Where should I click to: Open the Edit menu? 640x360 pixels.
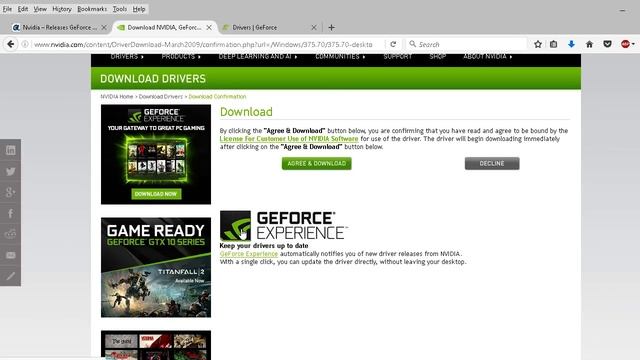[23, 9]
